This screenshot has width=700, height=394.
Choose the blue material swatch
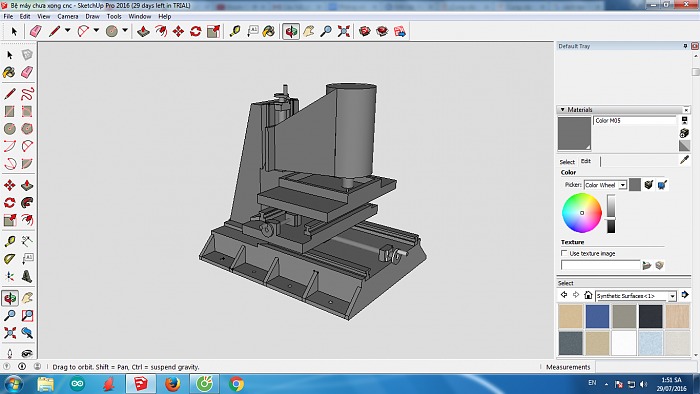(x=597, y=316)
